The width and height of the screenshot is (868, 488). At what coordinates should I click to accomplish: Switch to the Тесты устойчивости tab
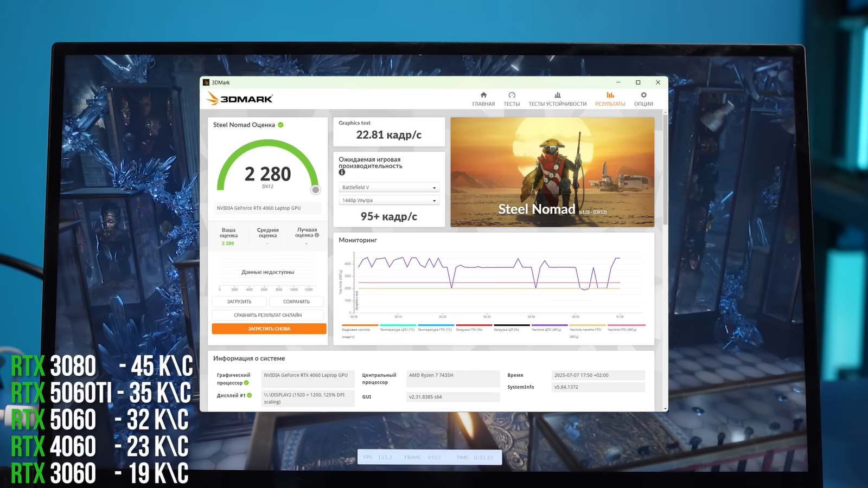[557, 99]
